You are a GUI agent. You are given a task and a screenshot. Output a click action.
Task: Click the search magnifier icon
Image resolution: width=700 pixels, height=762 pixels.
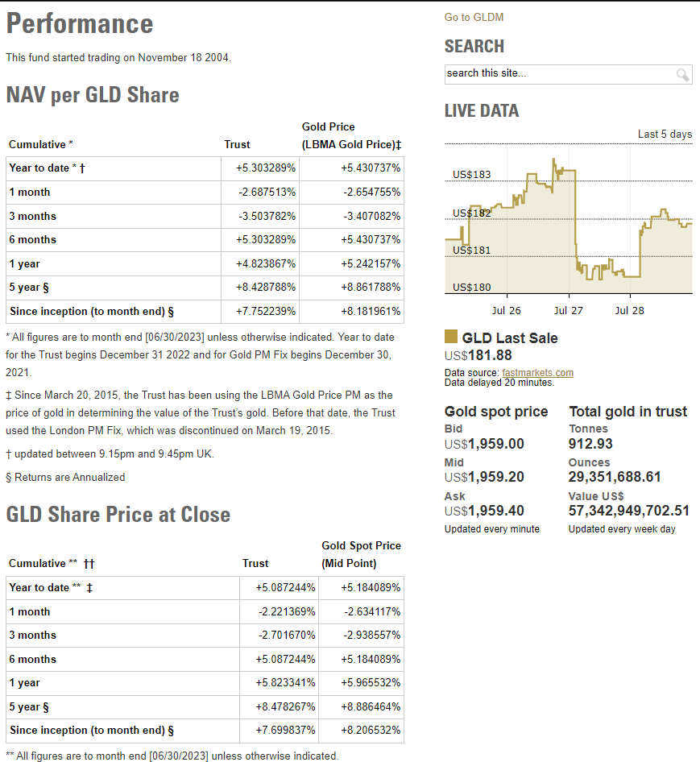(x=682, y=75)
